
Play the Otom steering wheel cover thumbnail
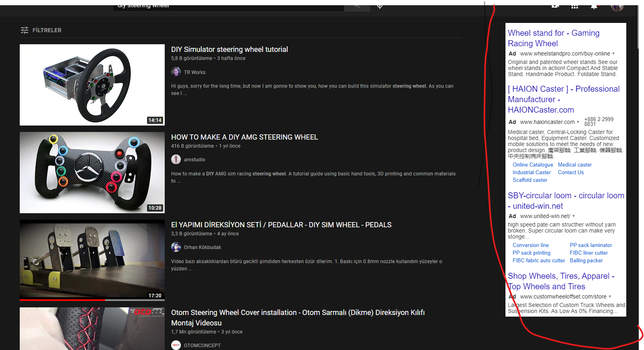92,329
